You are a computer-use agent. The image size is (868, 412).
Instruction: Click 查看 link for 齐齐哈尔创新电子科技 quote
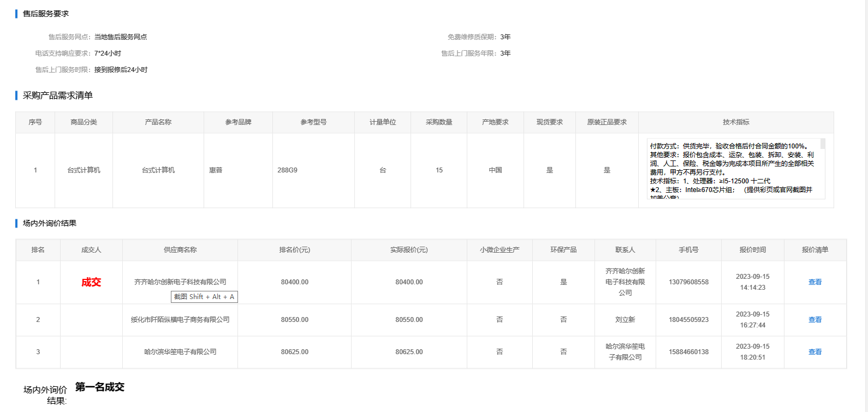coord(815,282)
